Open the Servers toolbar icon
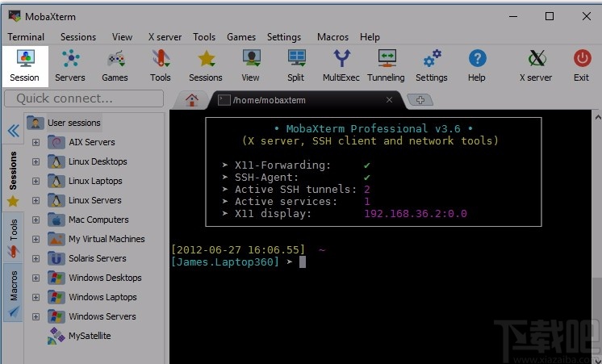This screenshot has width=602, height=364. tap(70, 66)
